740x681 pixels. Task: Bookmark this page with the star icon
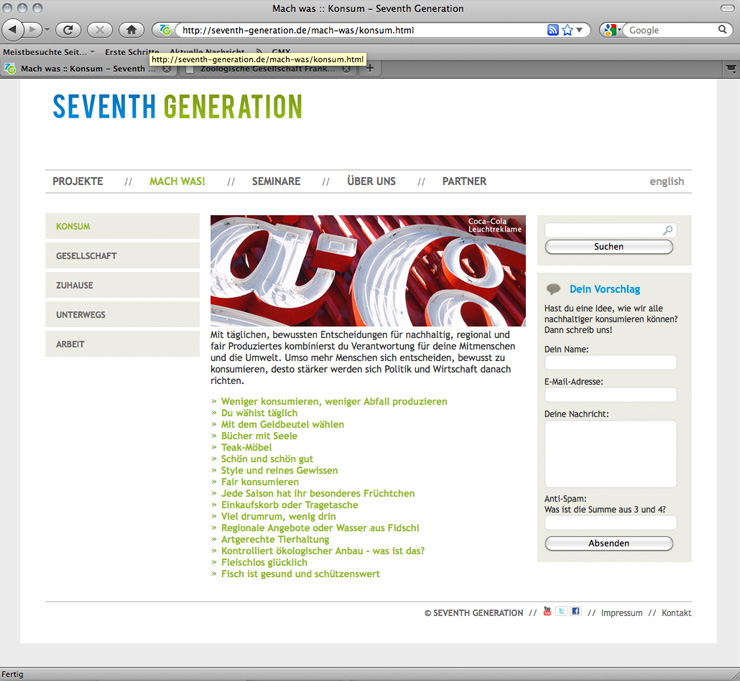click(567, 30)
